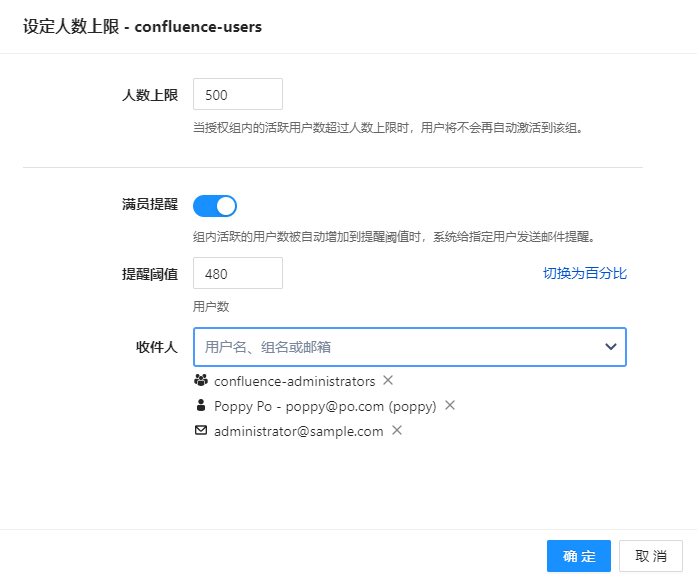Expand the 收件人 dropdown arrow
Image resolution: width=697 pixels, height=581 pixels.
(x=610, y=347)
